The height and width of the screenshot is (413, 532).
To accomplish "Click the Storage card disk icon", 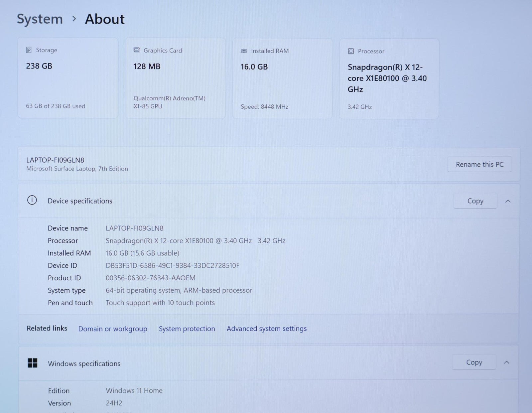I will click(29, 50).
